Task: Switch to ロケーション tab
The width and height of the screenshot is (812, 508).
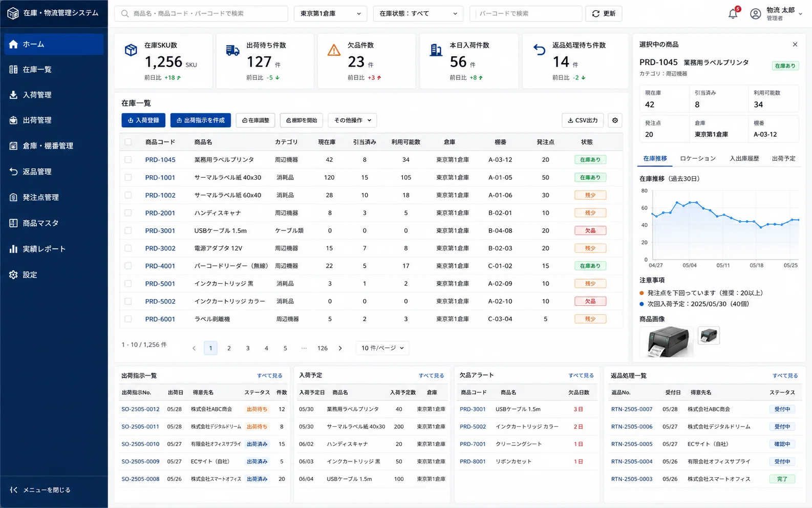Action: coord(698,159)
